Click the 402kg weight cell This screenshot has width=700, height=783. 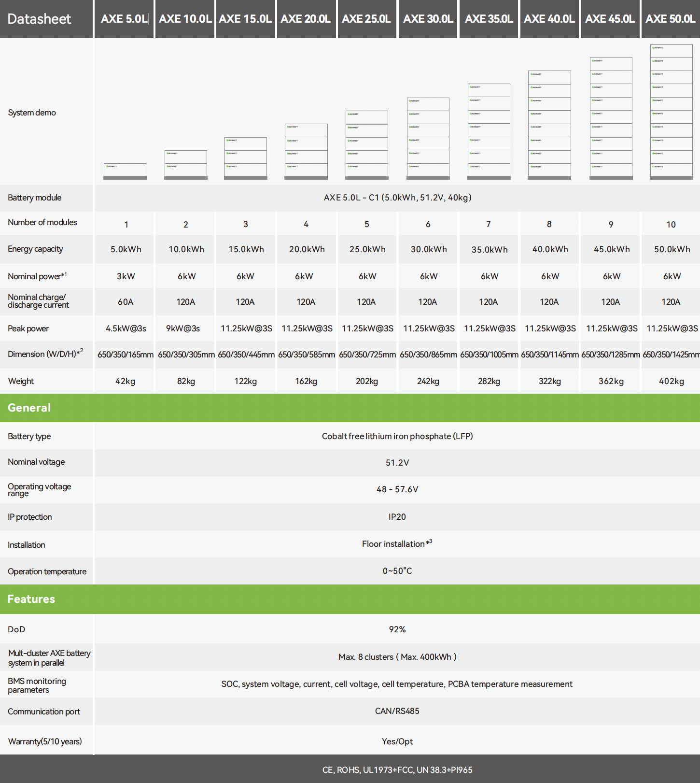(x=672, y=381)
